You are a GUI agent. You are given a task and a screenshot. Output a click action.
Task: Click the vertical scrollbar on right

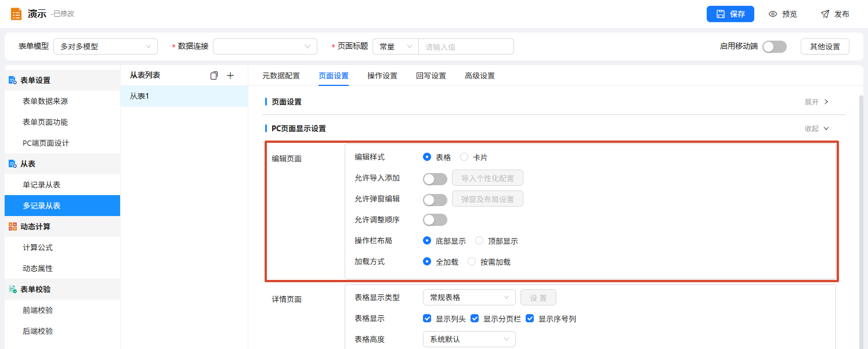coord(861,221)
